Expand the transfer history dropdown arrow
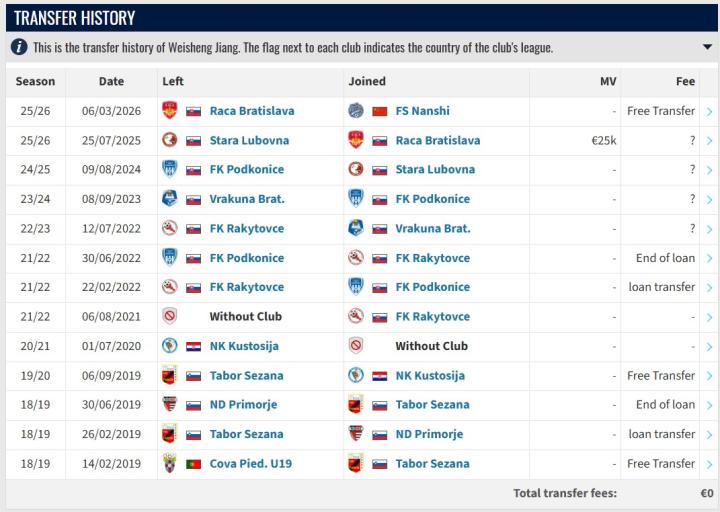 (707, 47)
